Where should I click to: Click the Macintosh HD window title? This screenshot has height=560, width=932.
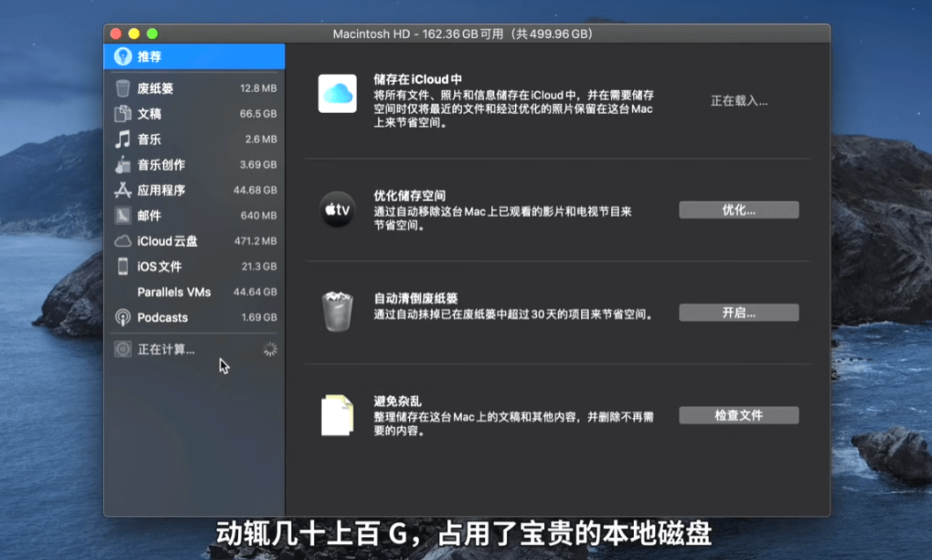[x=462, y=34]
